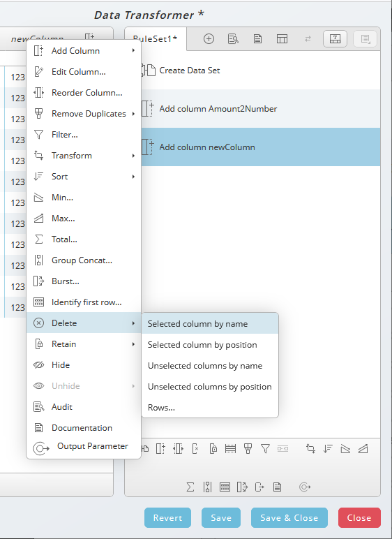Click the sort icon in bottom toolbar
Image resolution: width=392 pixels, height=539 pixels.
tap(328, 448)
